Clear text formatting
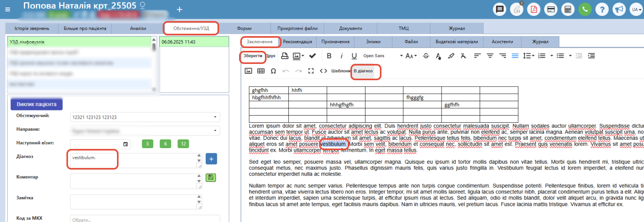 (463, 56)
